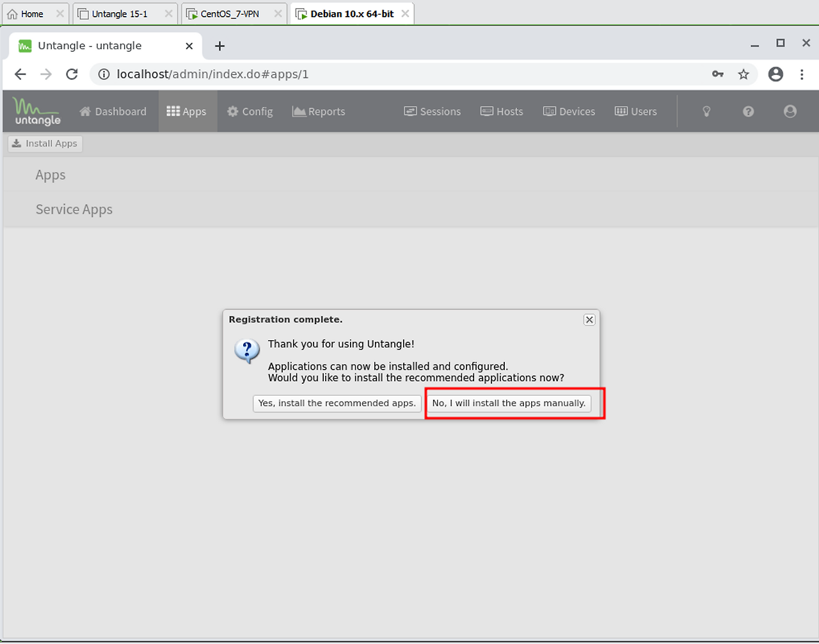The height and width of the screenshot is (644, 819).
Task: Open the Config section
Action: click(250, 111)
